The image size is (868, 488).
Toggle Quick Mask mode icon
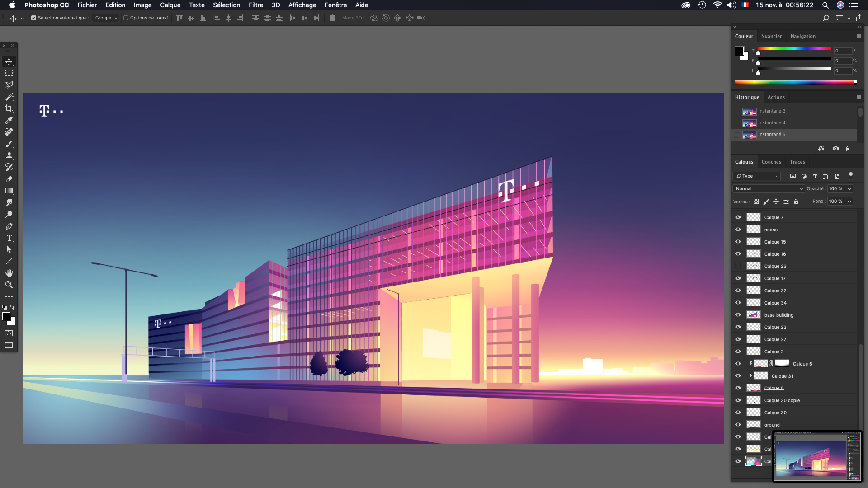9,333
